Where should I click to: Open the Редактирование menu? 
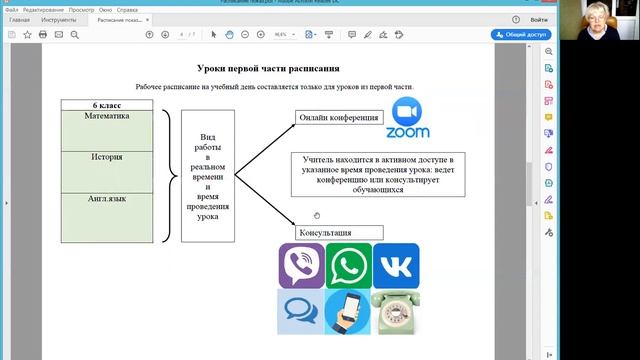coord(43,10)
